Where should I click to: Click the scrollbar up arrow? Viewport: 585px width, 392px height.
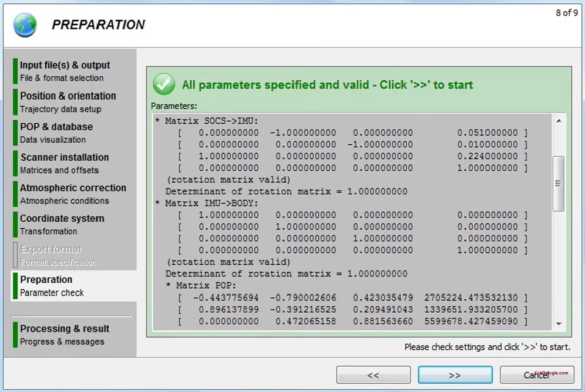click(559, 121)
